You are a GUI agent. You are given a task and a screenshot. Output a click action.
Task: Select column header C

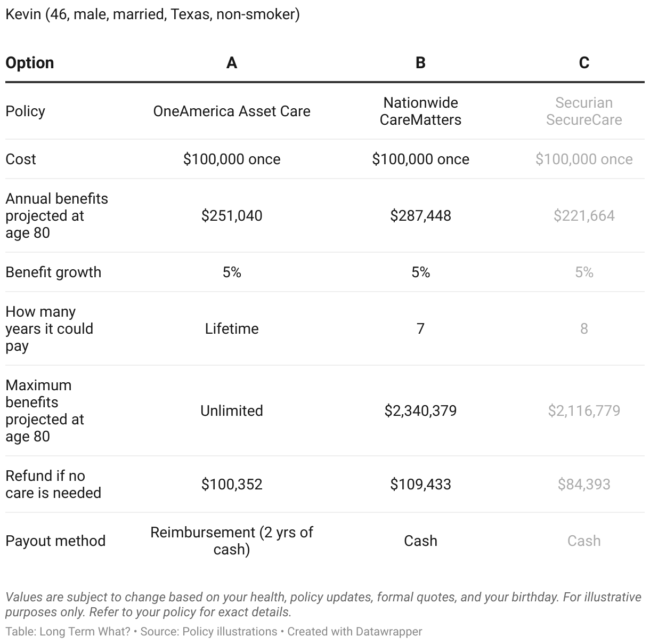(584, 63)
